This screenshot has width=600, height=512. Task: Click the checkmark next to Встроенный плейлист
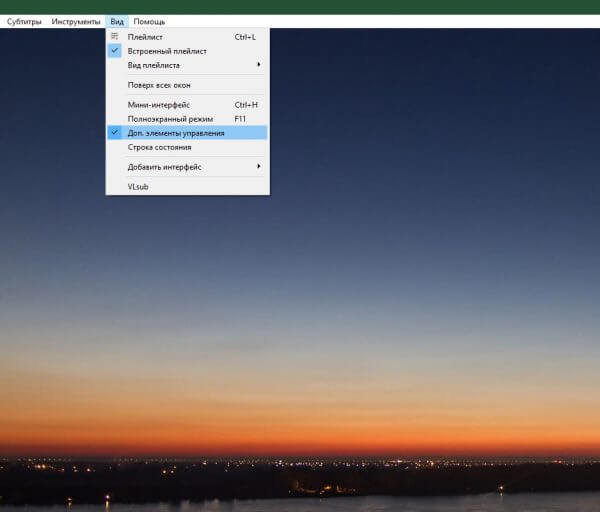(115, 51)
